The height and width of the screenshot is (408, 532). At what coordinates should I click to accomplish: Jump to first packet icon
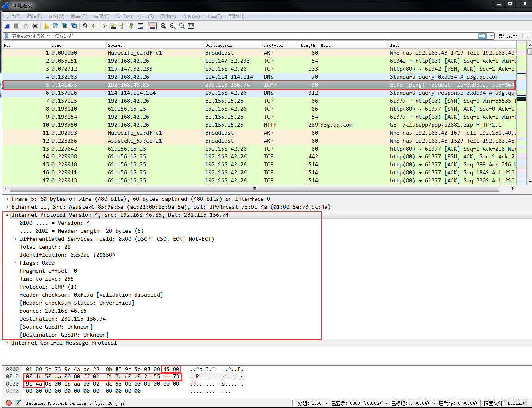click(x=122, y=26)
